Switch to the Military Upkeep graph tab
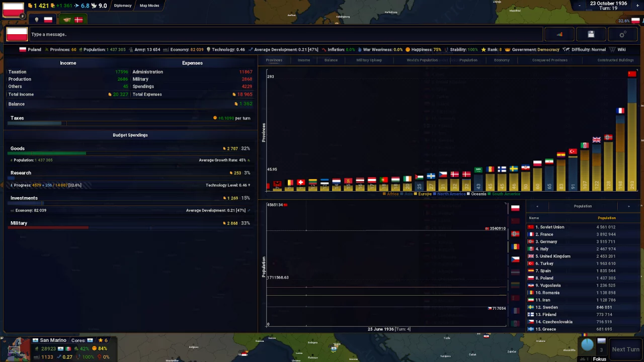This screenshot has height=362, width=644. click(x=369, y=60)
